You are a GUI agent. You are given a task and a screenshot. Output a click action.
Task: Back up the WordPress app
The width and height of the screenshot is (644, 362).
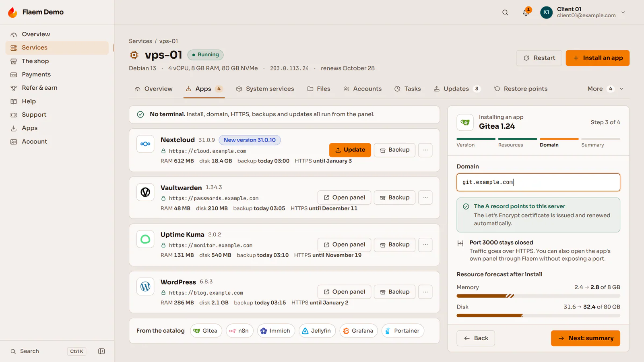394,292
